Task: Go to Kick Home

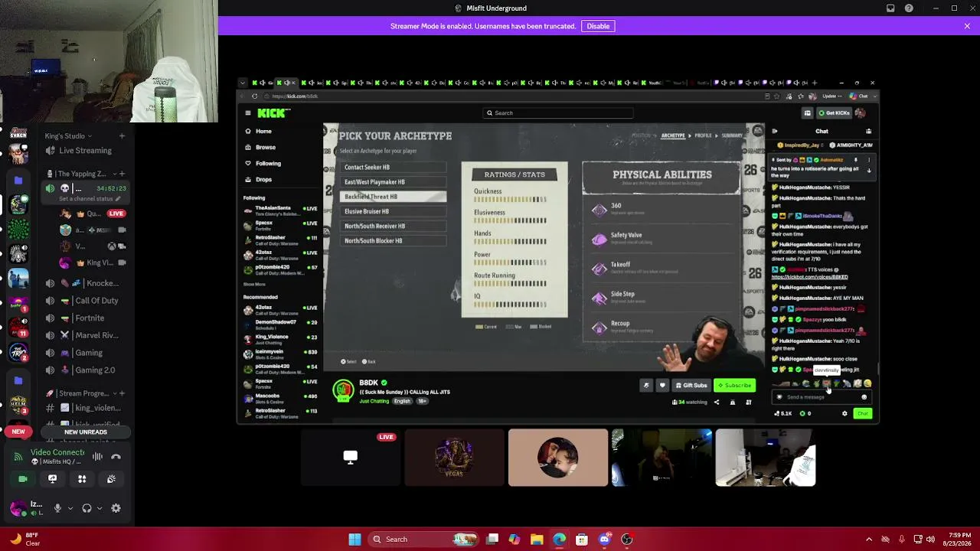Action: pyautogui.click(x=263, y=131)
